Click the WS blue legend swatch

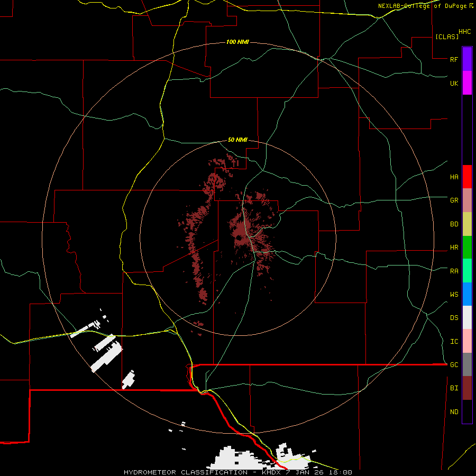467,294
